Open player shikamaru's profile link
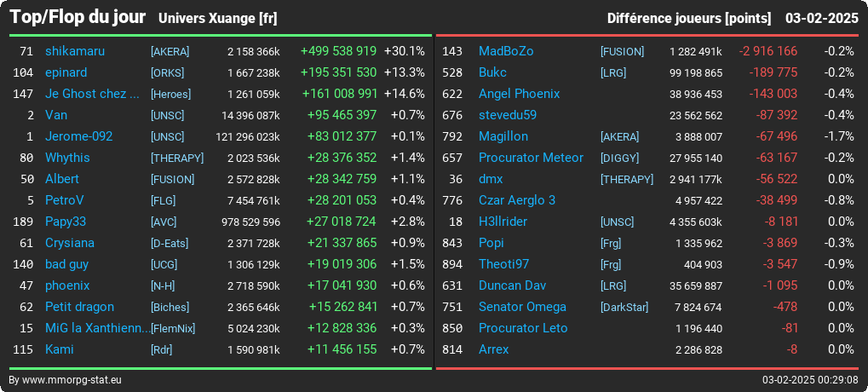 [75, 51]
